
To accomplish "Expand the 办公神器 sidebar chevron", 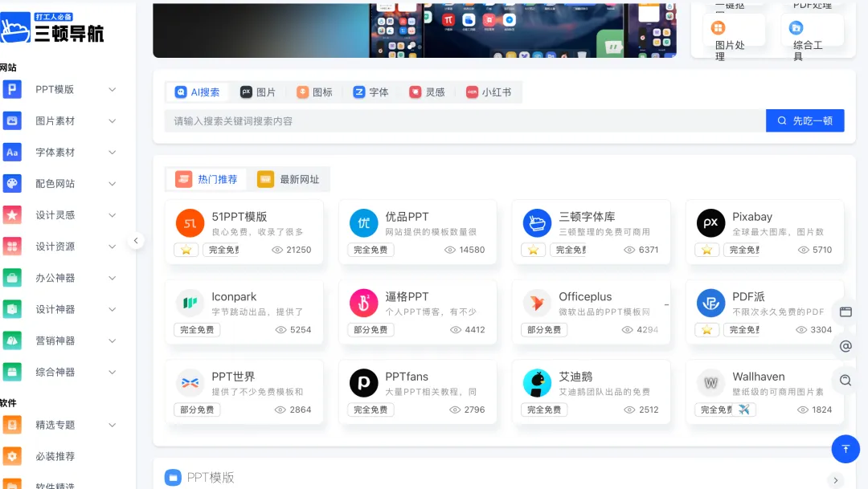I will [112, 279].
